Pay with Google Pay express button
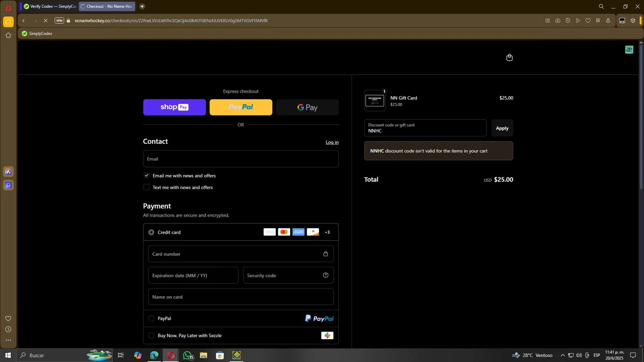Viewport: 644px width, 362px height. pos(307,107)
